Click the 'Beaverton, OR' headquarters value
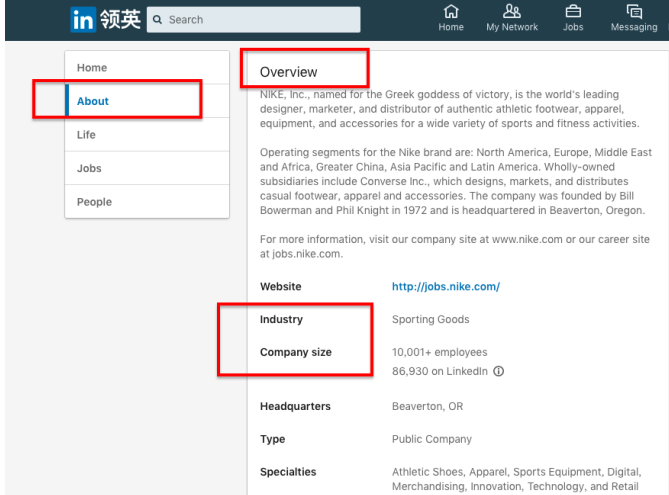The width and height of the screenshot is (669, 495). point(427,407)
